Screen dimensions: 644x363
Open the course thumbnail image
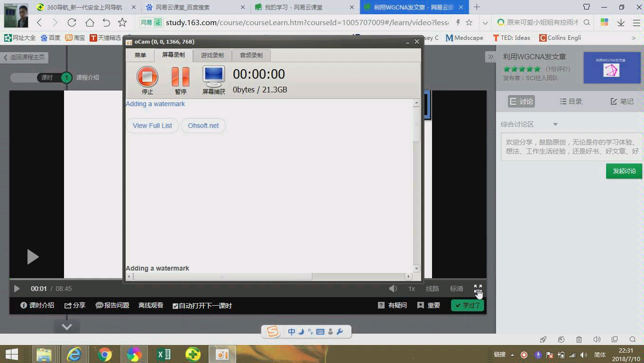coord(611,68)
